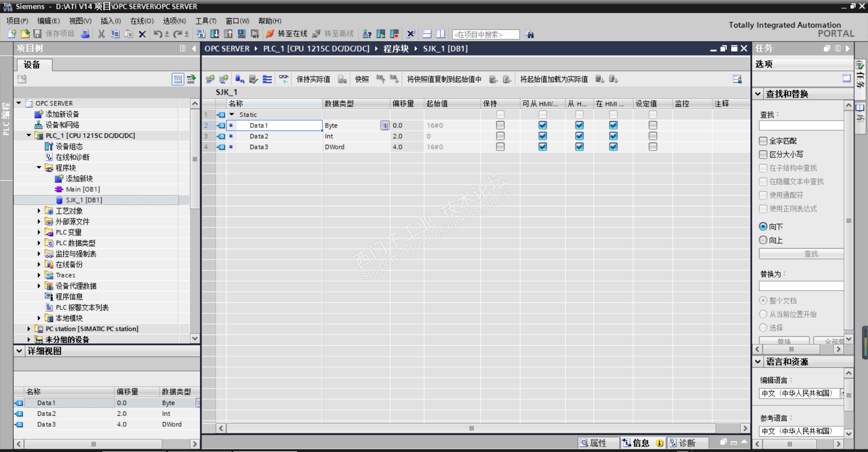Split the editor space vertically
The height and width of the screenshot is (452, 868).
pyautogui.click(x=440, y=34)
